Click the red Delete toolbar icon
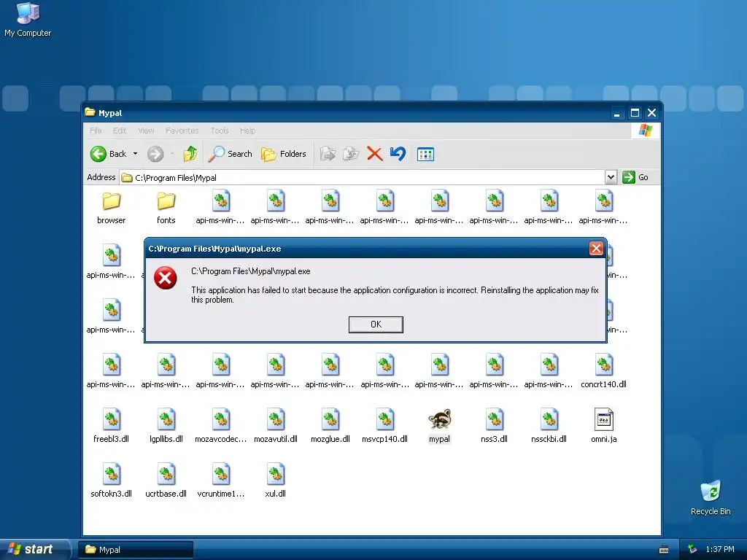The height and width of the screenshot is (560, 747). pyautogui.click(x=375, y=154)
